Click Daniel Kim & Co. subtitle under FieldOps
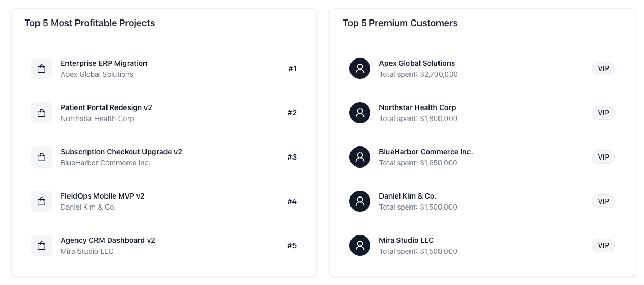The width and height of the screenshot is (644, 285). click(x=88, y=207)
